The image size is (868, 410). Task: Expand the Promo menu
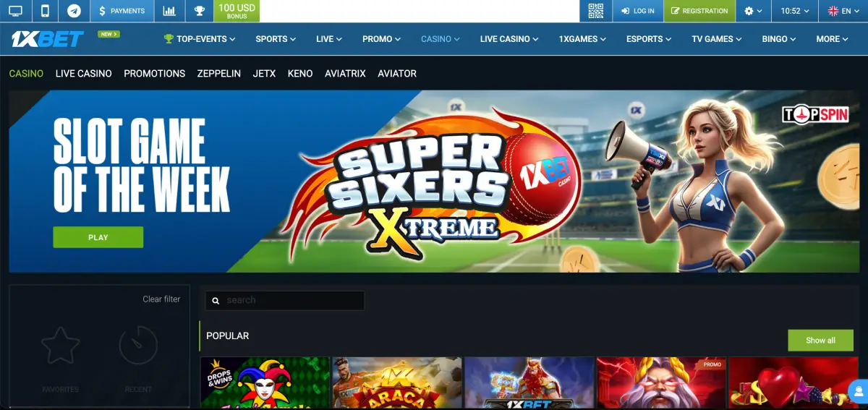pyautogui.click(x=381, y=39)
